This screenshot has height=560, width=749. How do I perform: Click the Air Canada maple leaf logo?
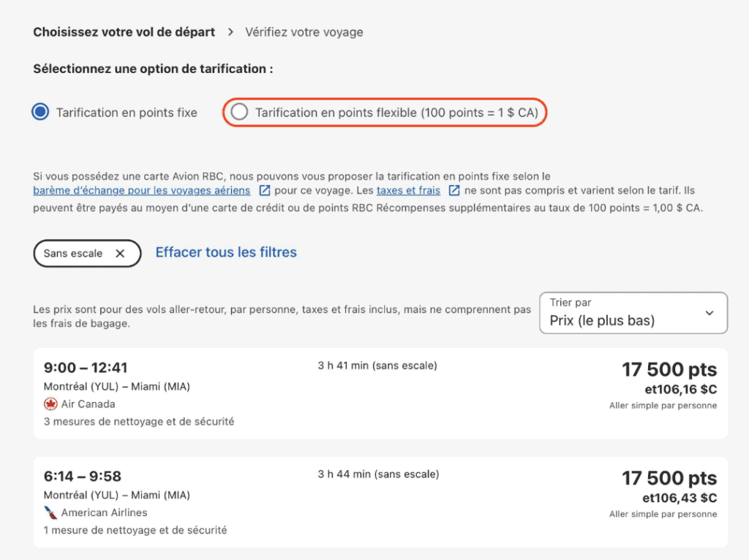(50, 404)
